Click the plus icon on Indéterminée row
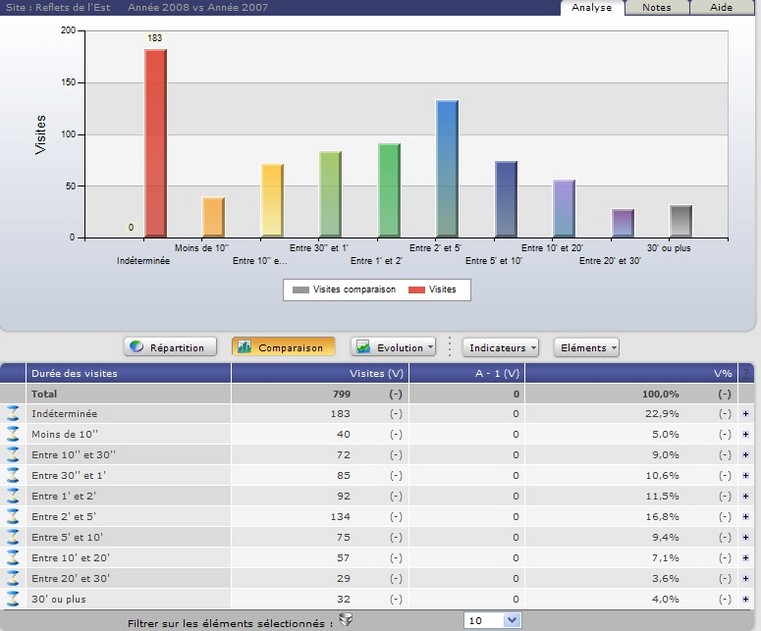 (x=745, y=414)
